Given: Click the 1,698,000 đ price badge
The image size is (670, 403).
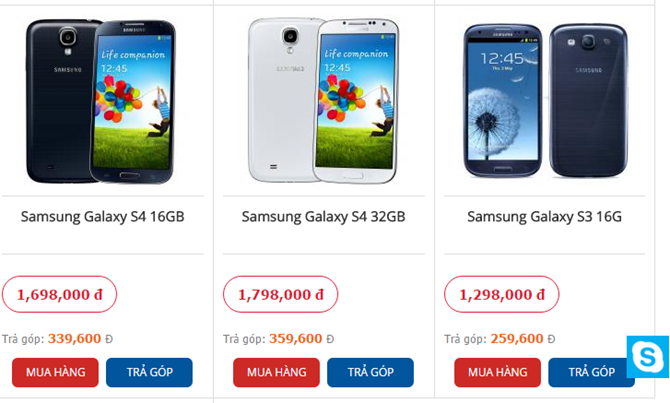Looking at the screenshot, I should tap(59, 294).
